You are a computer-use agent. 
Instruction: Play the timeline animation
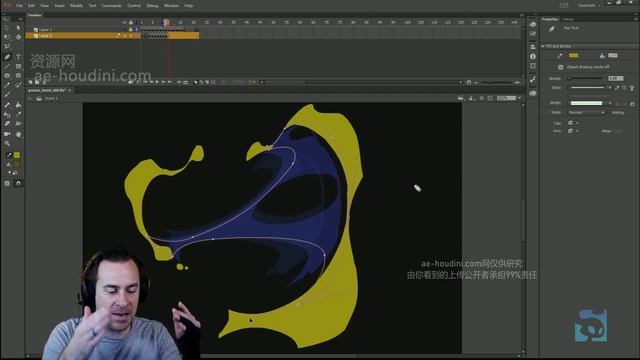pyautogui.click(x=157, y=82)
